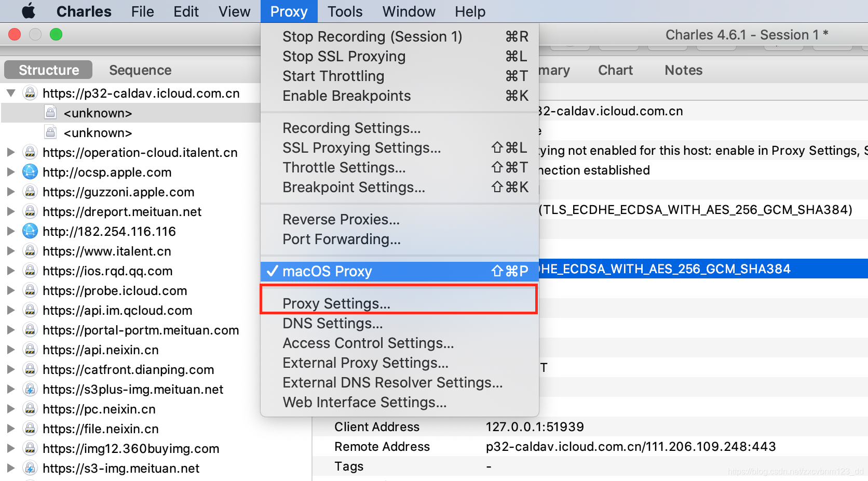Open Web Interface Settings...
The height and width of the screenshot is (481, 868).
pyautogui.click(x=399, y=402)
